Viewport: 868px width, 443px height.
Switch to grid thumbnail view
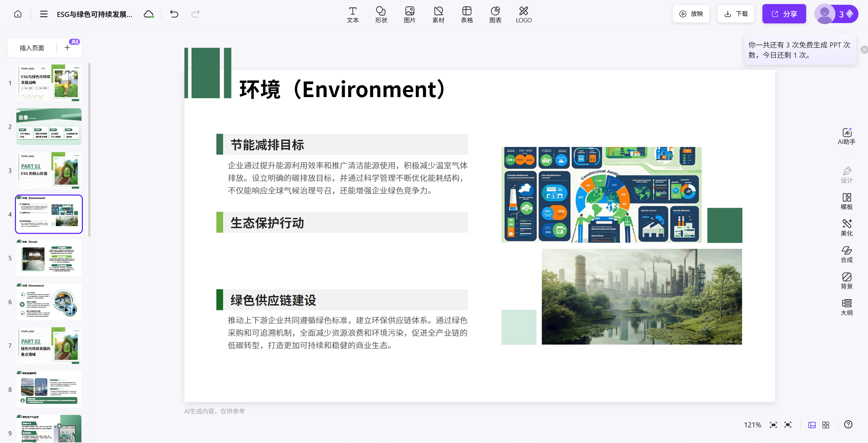pyautogui.click(x=826, y=425)
